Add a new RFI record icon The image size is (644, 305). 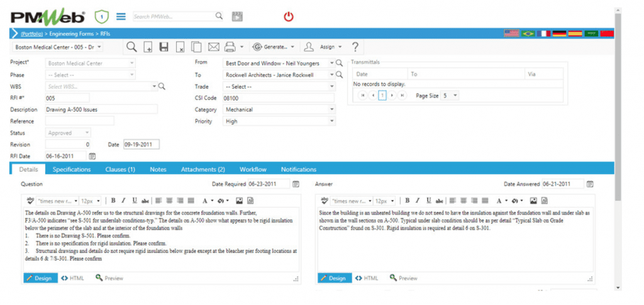point(148,47)
